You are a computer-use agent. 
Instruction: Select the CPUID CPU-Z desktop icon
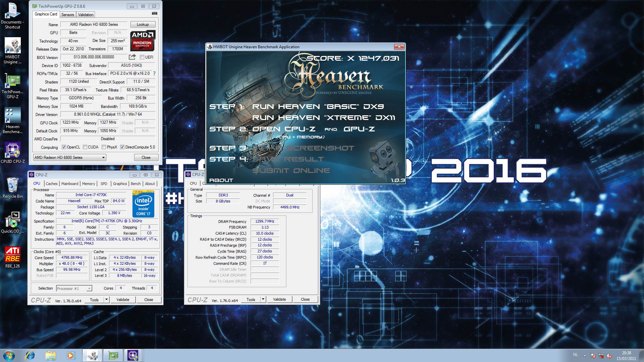(12, 153)
